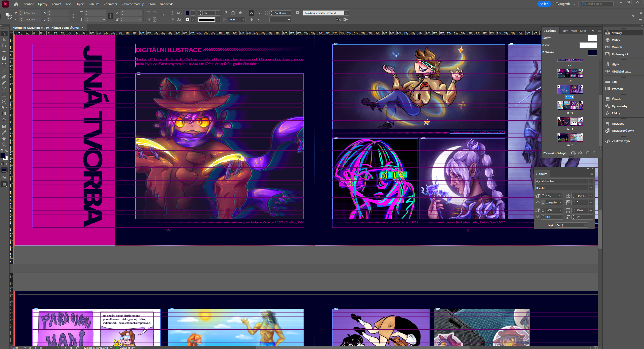This screenshot has height=349, width=644.
Task: Open the Odstavcové styly panel
Action: [x=623, y=131]
